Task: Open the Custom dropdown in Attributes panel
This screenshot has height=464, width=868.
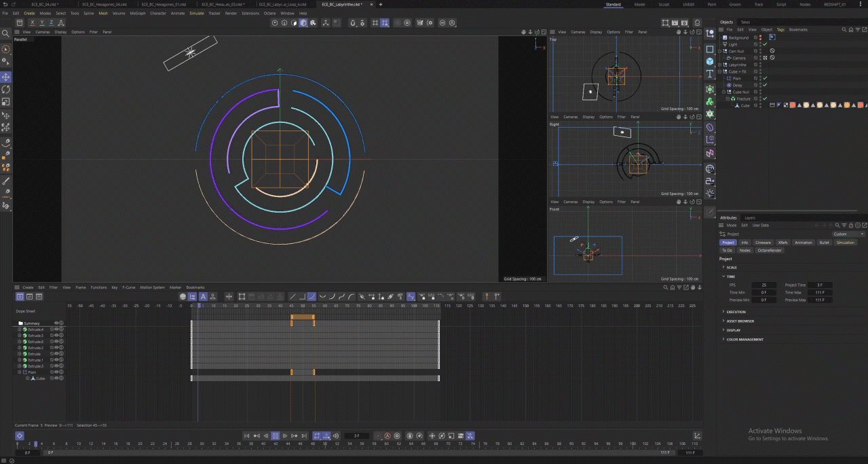Action: (x=848, y=234)
